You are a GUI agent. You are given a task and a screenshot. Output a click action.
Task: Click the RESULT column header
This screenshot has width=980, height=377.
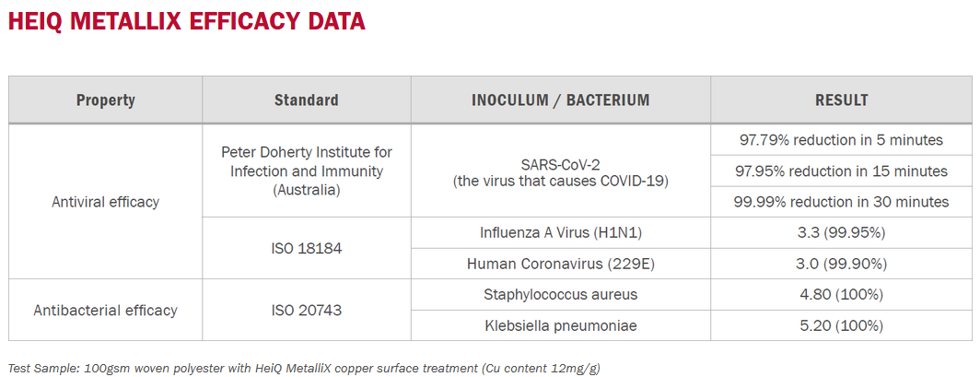tap(841, 100)
